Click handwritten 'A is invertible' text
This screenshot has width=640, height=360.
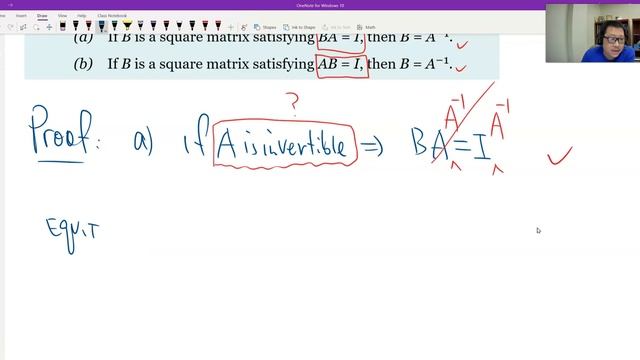282,144
